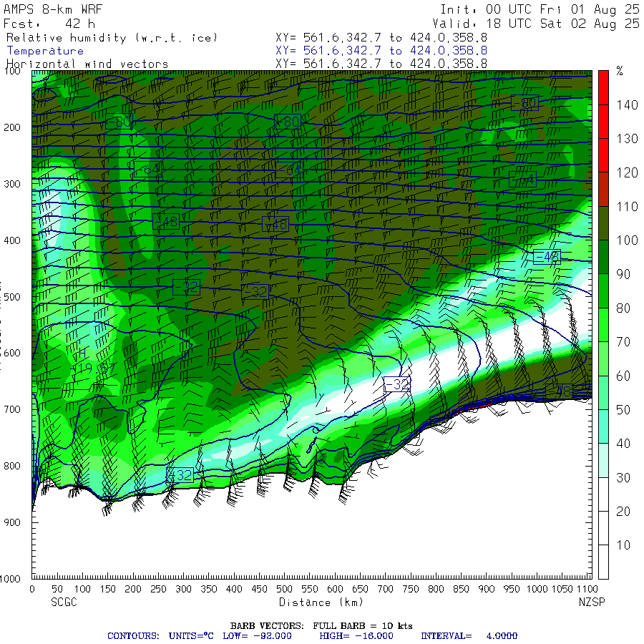This screenshot has height=644, width=644.
Task: Select the "Fcst: 42 h" forecast hour text
Action: coord(49,24)
